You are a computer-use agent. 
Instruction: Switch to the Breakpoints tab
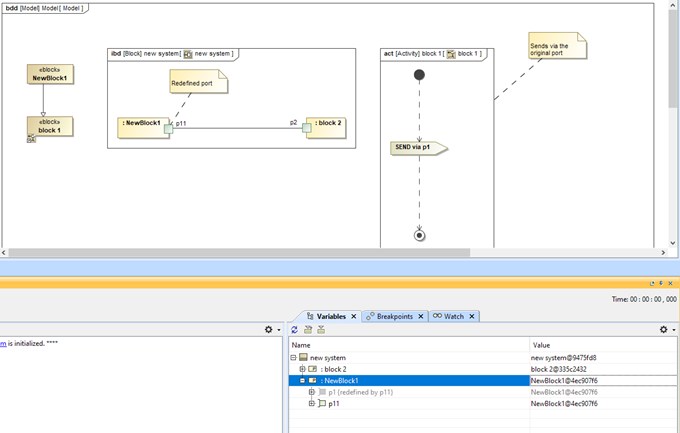(x=394, y=316)
